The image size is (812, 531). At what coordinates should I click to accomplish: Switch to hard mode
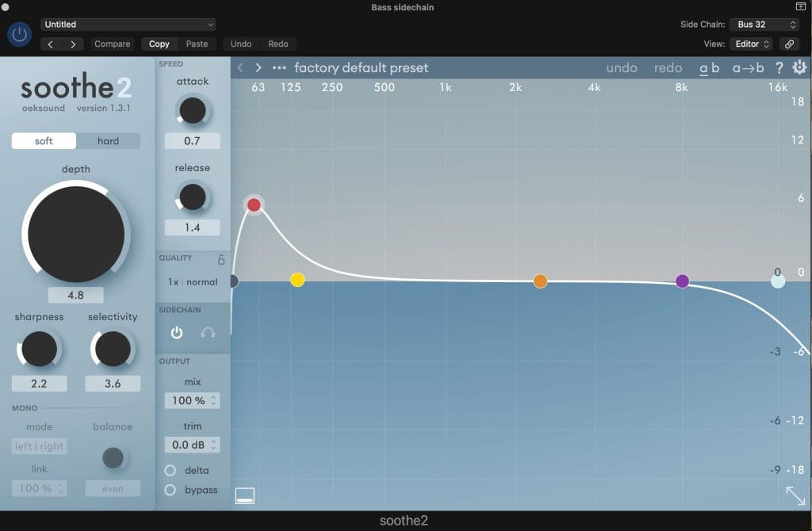[108, 141]
